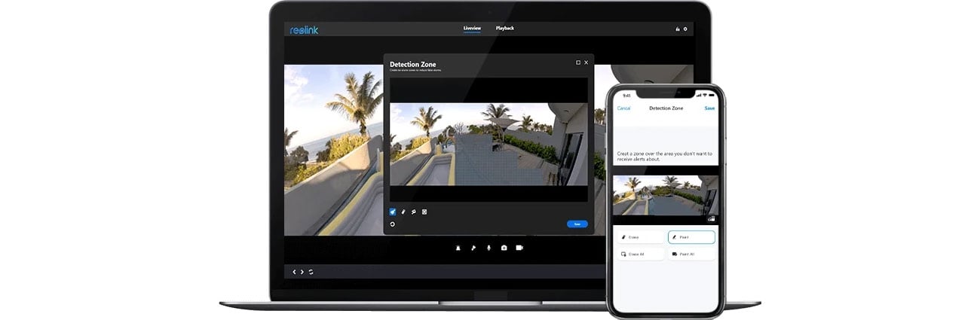This screenshot has height=320, width=980.
Task: Select the fill-all grid tool in the dialog
Action: pyautogui.click(x=424, y=212)
